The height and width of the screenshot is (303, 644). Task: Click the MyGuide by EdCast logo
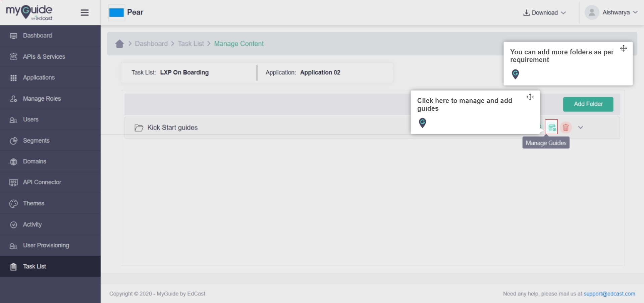(29, 12)
